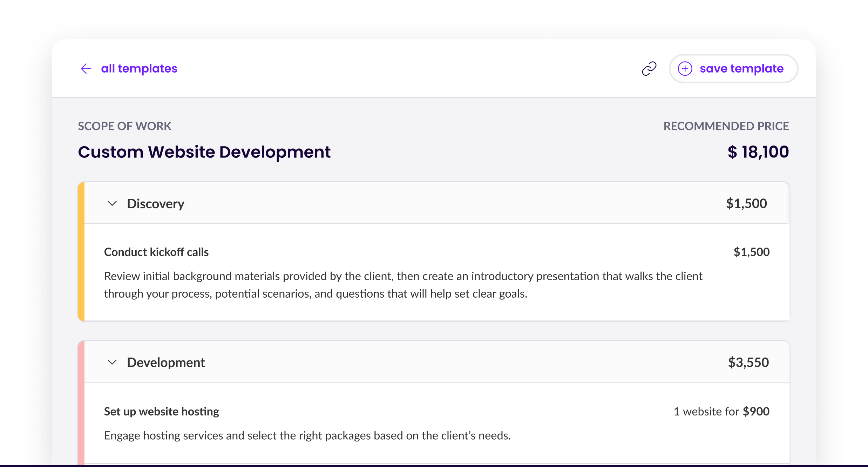This screenshot has width=868, height=467.
Task: Click the plus circle icon
Action: click(x=685, y=69)
